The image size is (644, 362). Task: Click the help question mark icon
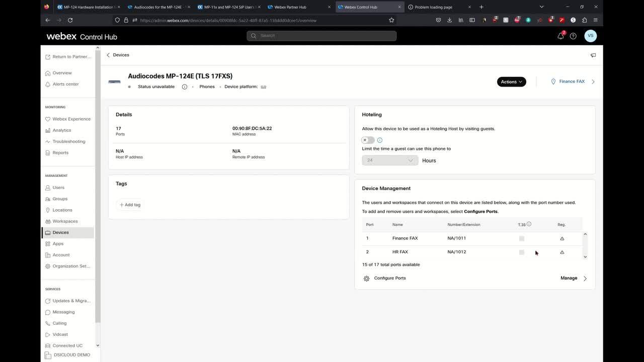(573, 36)
